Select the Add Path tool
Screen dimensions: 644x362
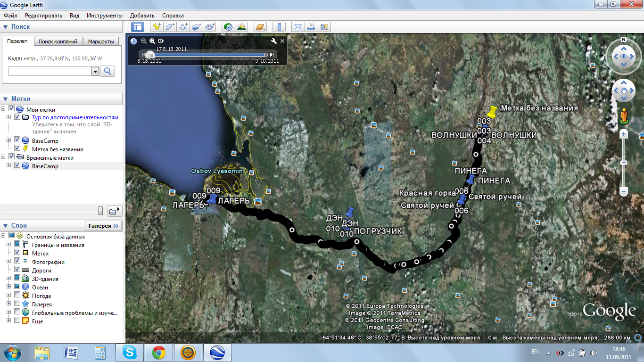184,27
